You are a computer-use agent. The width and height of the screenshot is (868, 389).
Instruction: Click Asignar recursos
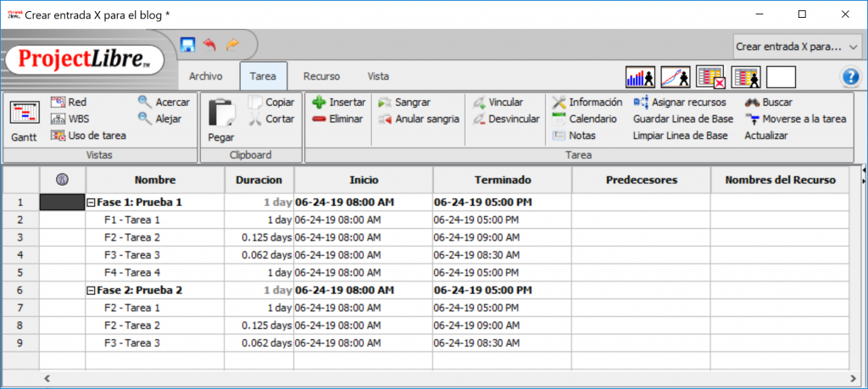pyautogui.click(x=680, y=103)
